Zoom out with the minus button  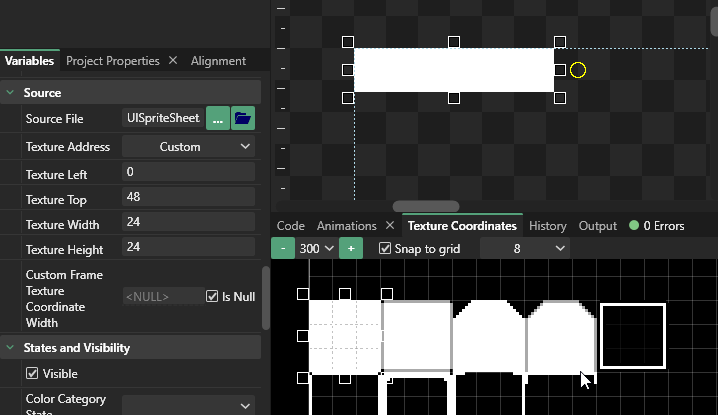click(283, 248)
